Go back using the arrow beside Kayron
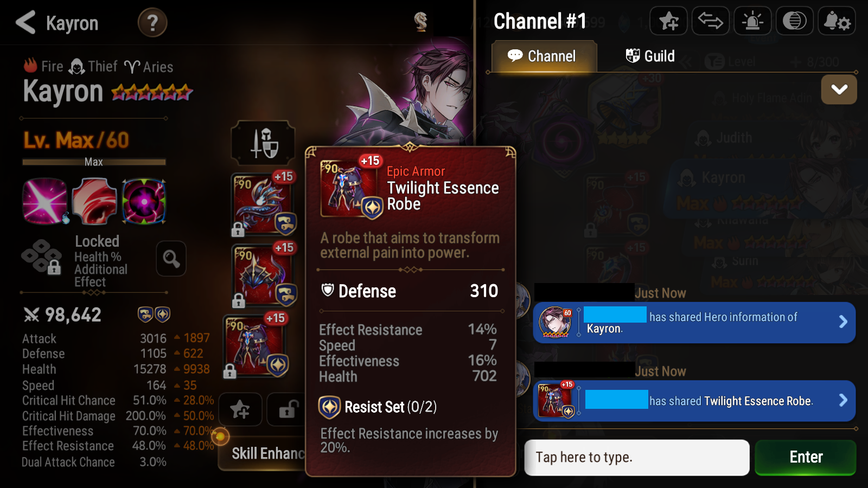 click(25, 22)
